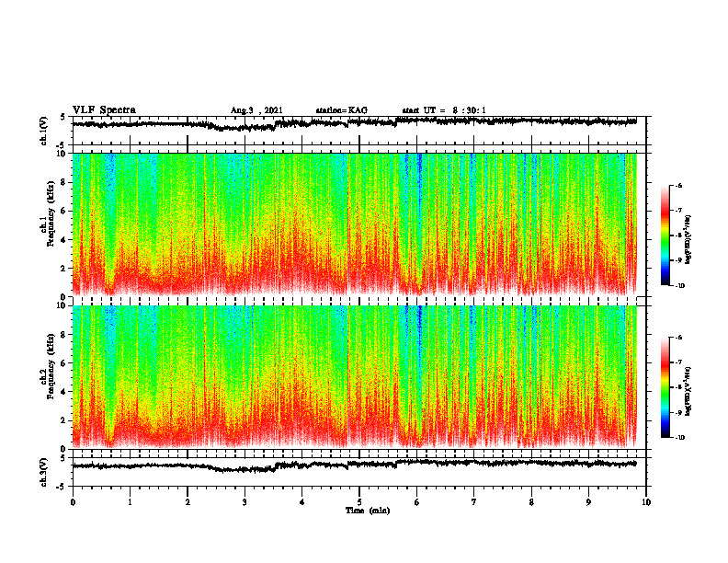Click ch.1 frequency axis tick 6

click(x=64, y=211)
